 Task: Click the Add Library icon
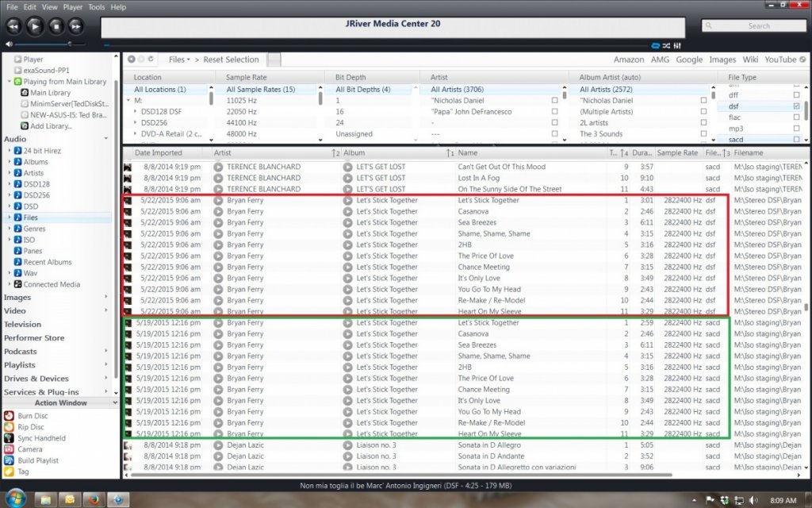click(x=25, y=126)
